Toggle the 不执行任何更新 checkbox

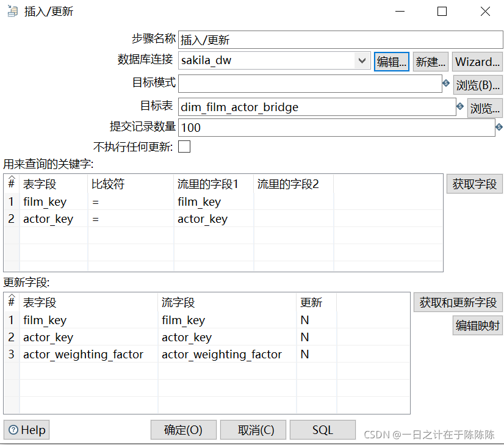(184, 147)
